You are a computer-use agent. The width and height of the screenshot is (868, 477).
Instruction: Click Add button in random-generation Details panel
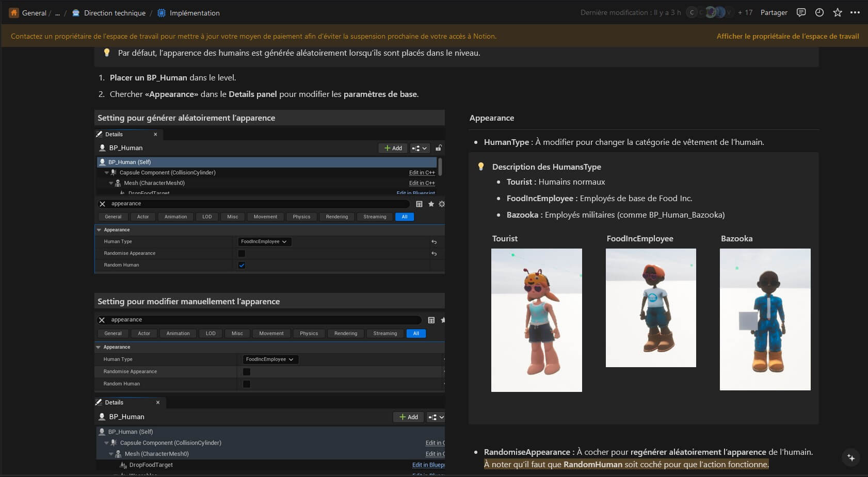[x=393, y=148]
